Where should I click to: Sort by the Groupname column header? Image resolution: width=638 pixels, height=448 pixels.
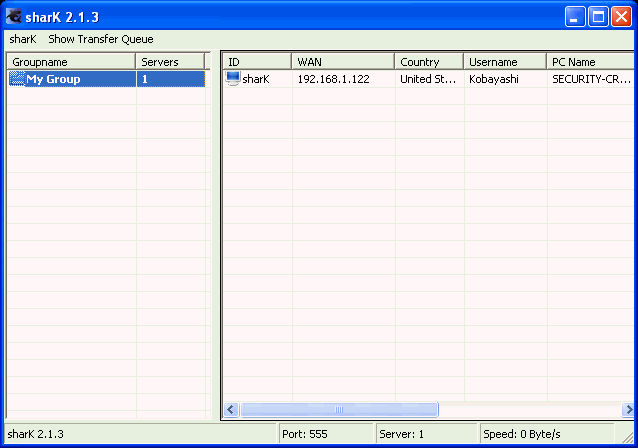point(70,62)
